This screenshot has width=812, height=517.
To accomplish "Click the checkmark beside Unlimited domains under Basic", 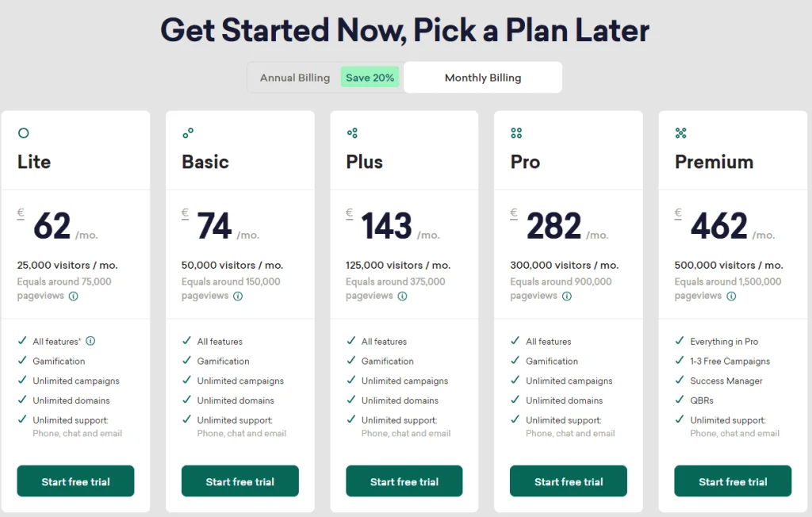I will [186, 400].
